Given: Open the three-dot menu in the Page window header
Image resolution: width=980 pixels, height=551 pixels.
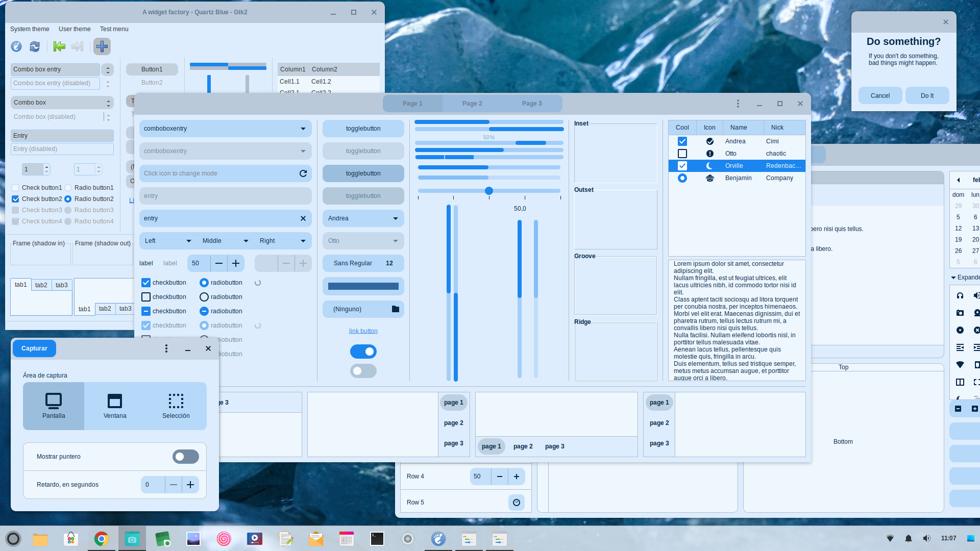Looking at the screenshot, I should [738, 104].
